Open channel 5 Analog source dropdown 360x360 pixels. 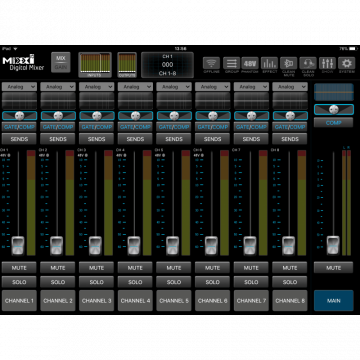click(174, 87)
